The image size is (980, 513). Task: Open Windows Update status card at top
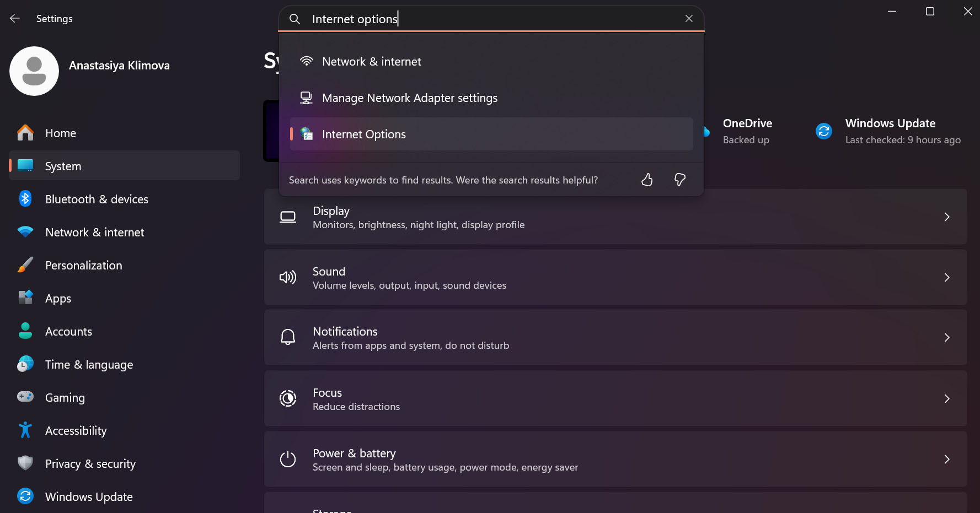[x=888, y=131]
